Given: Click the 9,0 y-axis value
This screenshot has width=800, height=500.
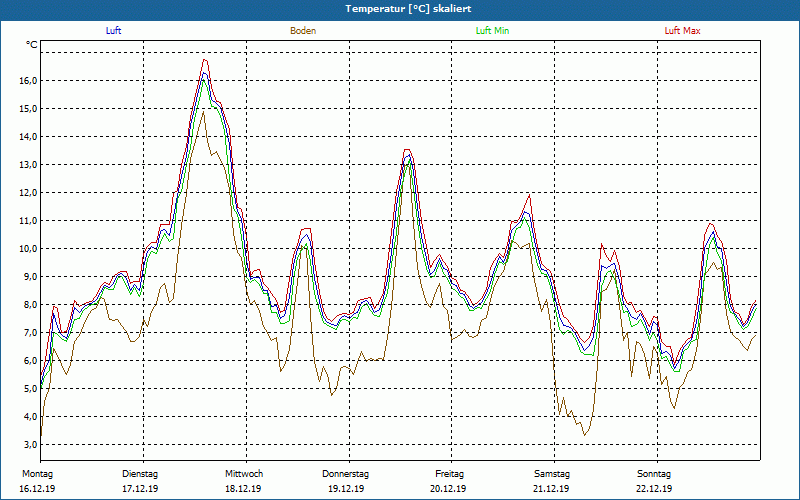Looking at the screenshot, I should click(x=30, y=277).
